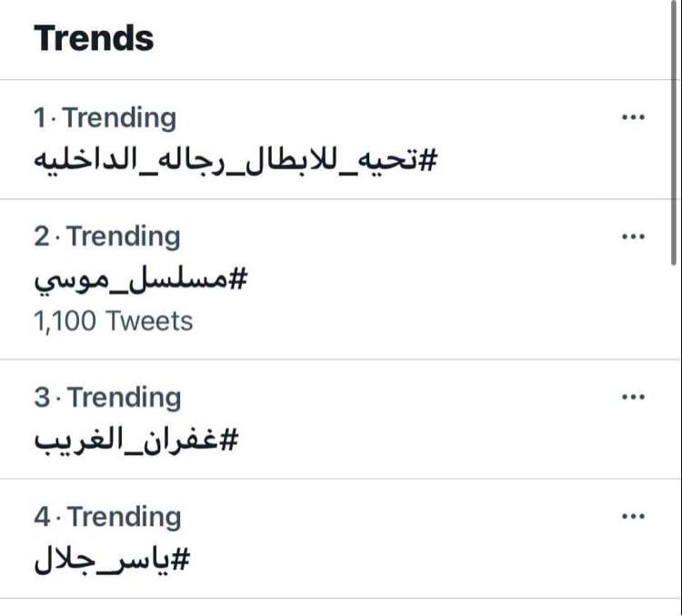Click the '3 · Trending' label
Viewport: 682px width, 616px height.
point(107,398)
